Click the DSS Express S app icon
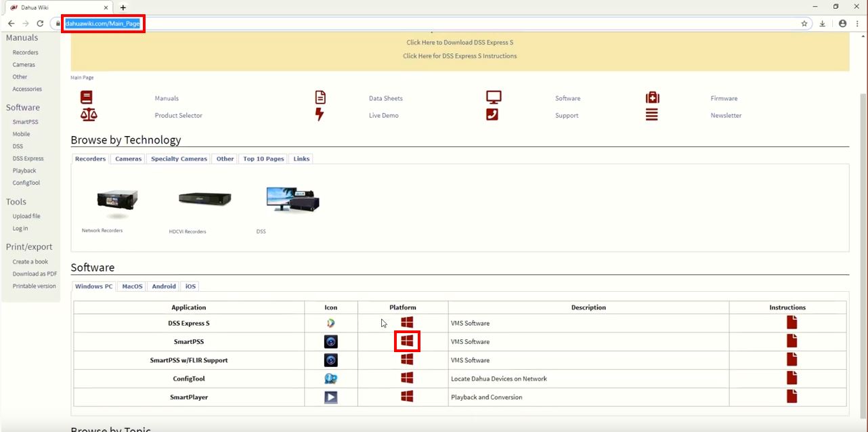The height and width of the screenshot is (432, 868). (330, 323)
